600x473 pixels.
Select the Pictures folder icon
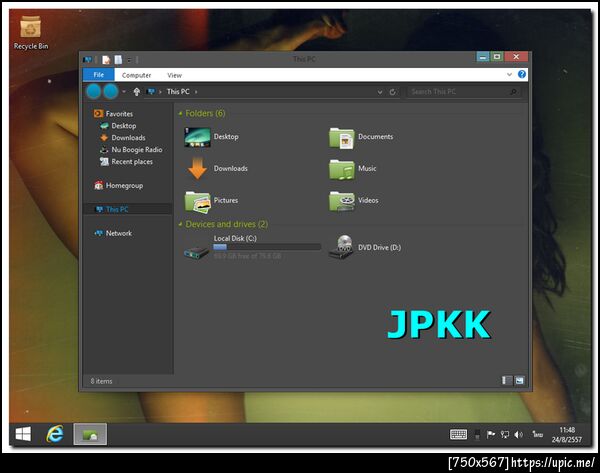point(197,202)
